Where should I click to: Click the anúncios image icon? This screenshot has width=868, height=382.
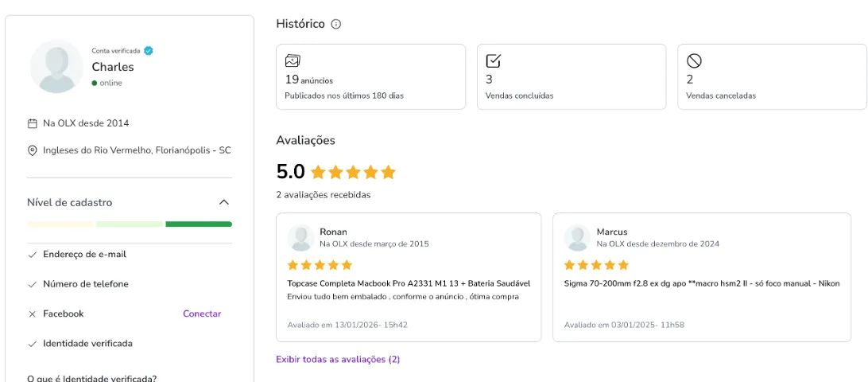pyautogui.click(x=293, y=60)
